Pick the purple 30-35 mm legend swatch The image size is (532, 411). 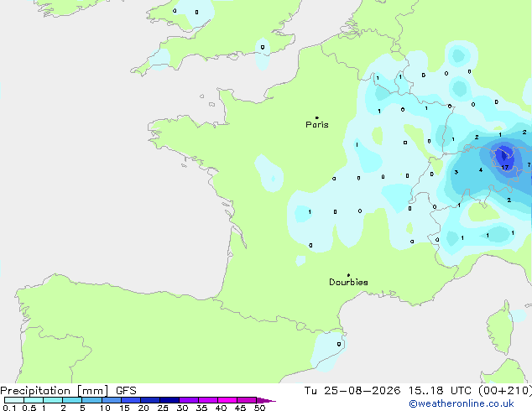coord(189,400)
